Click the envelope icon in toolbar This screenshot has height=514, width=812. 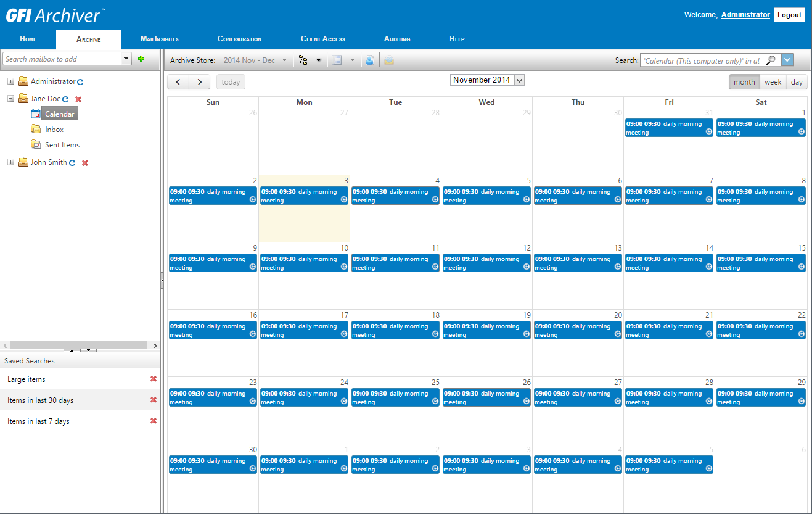(x=389, y=60)
